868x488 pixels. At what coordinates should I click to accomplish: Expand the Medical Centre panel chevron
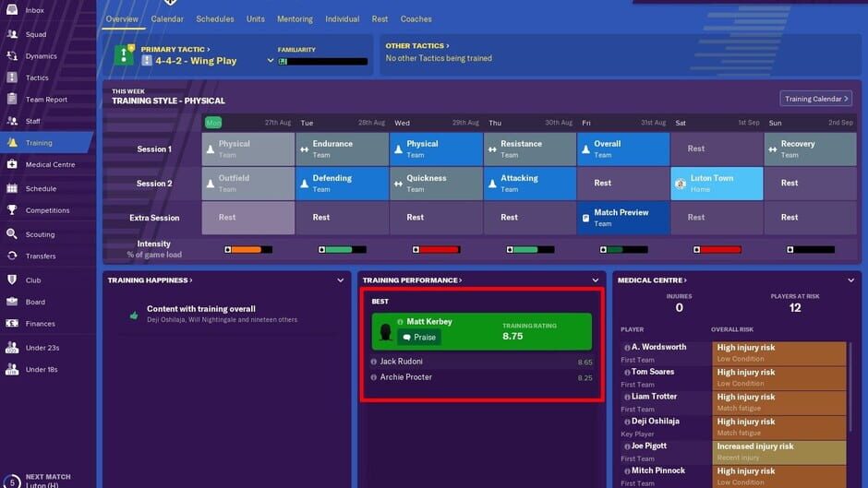click(850, 280)
